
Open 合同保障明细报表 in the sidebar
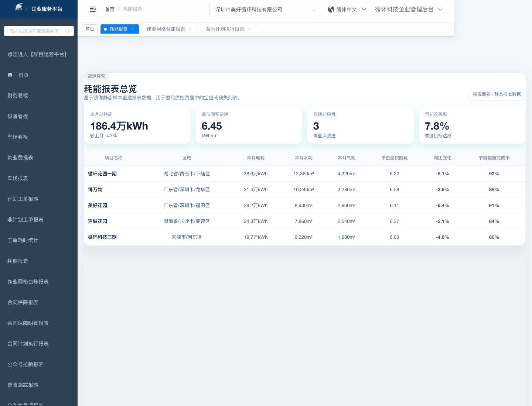[28, 323]
